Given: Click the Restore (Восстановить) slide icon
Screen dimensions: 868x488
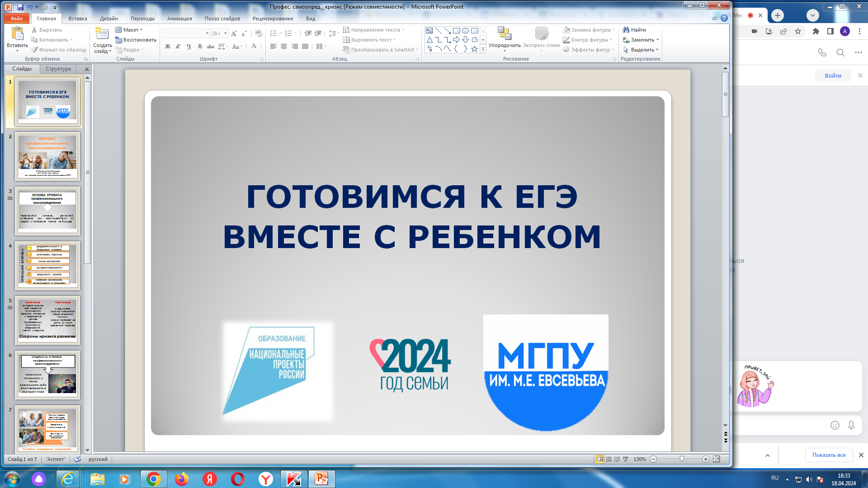Looking at the screenshot, I should [118, 40].
